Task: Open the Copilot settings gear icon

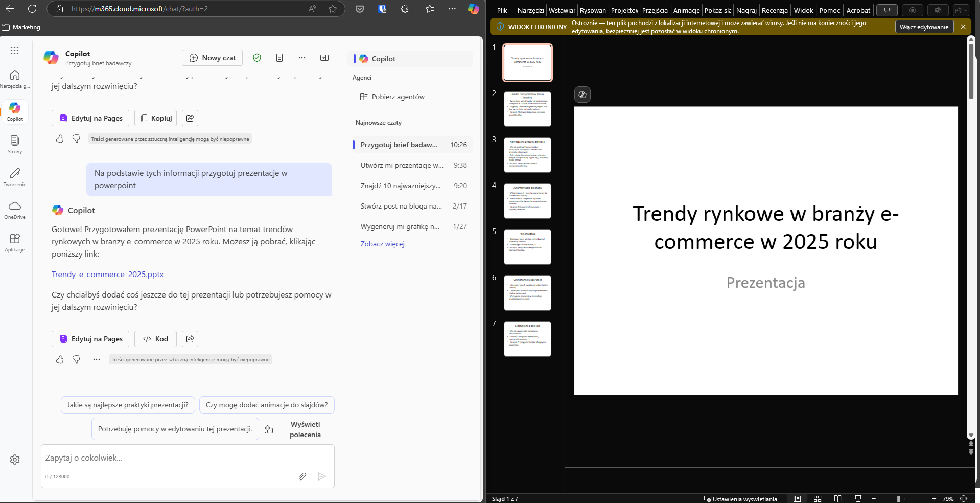Action: pos(15,460)
